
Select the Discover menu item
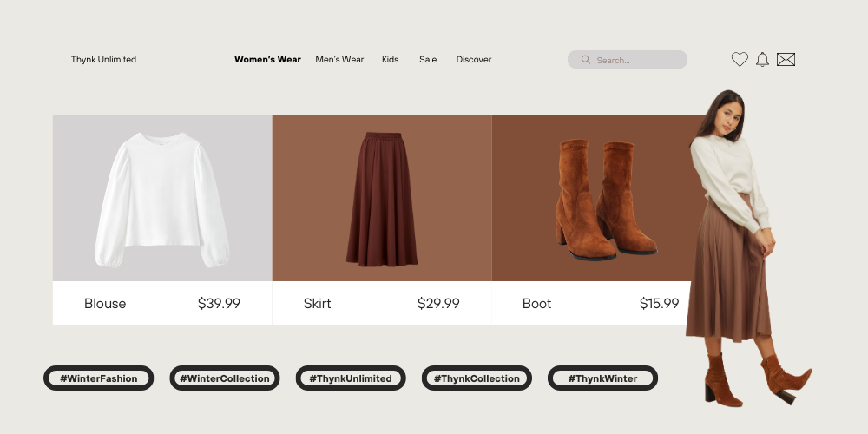pos(474,60)
